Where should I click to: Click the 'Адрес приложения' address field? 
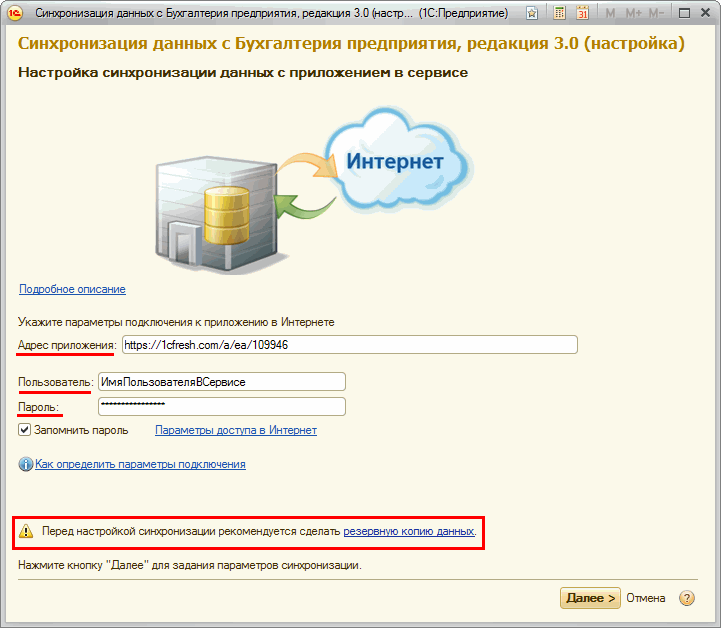(x=348, y=344)
